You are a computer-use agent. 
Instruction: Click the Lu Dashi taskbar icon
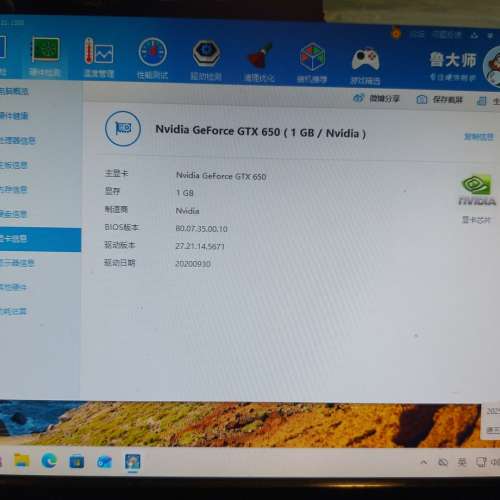tap(132, 462)
